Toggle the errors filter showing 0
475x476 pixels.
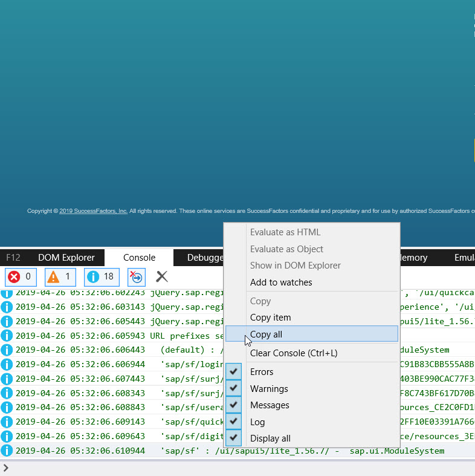coord(21,277)
